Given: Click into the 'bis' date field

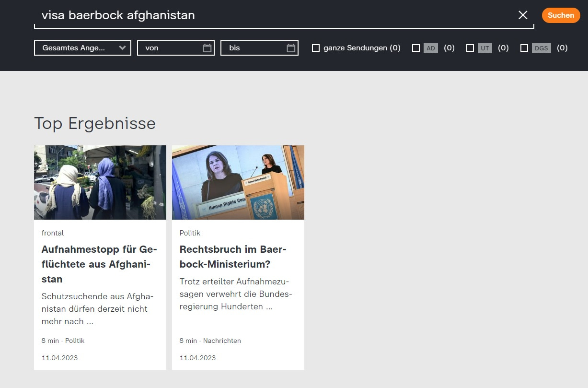Looking at the screenshot, I should pyautogui.click(x=259, y=48).
